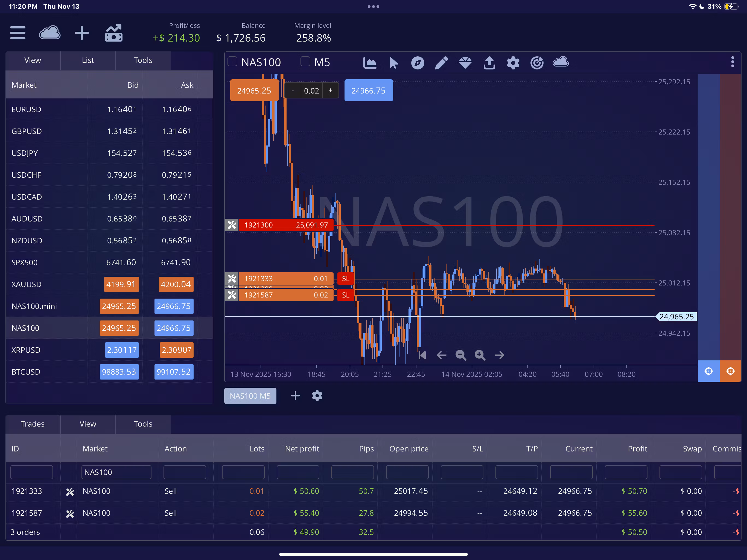Toggle the NAS100 symbol checkbox
Viewport: 747px width, 560px height.
click(x=232, y=62)
